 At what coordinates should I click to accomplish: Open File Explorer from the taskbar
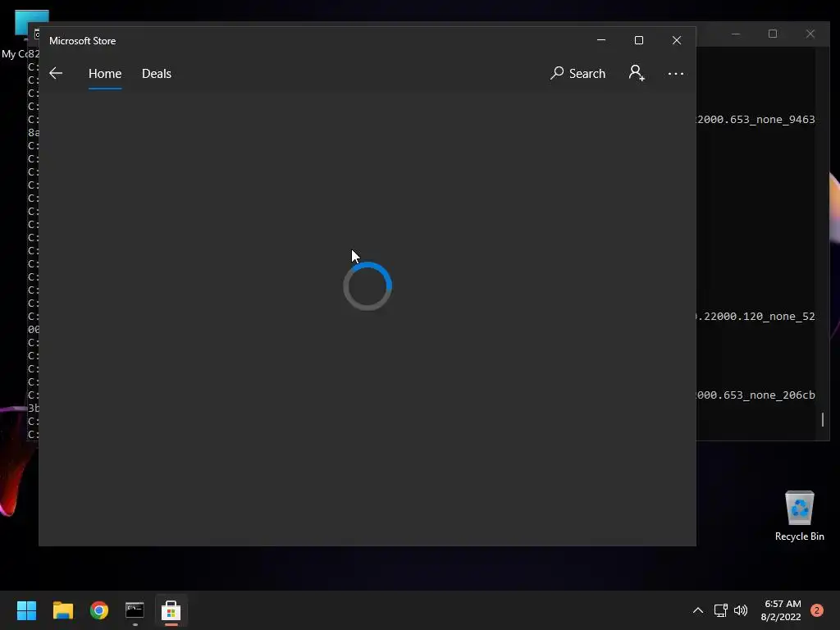click(x=62, y=610)
